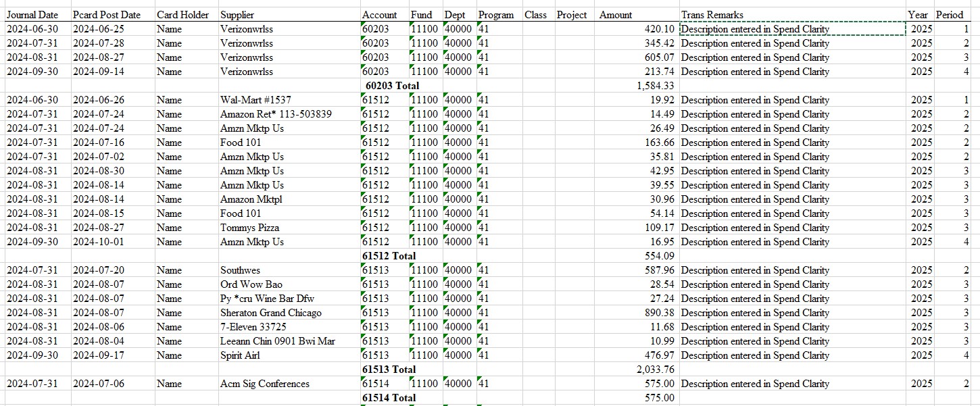Click the 'Program' header cell
Image resolution: width=980 pixels, height=406 pixels.
coord(499,14)
